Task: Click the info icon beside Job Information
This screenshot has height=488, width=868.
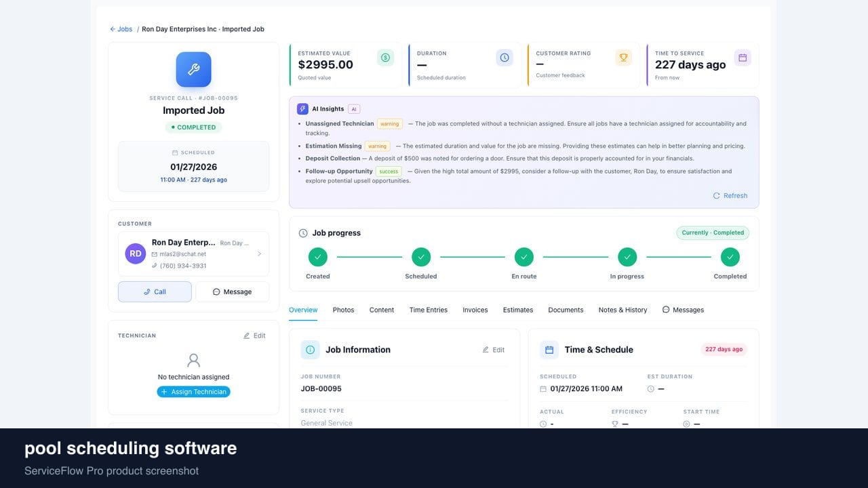Action: 310,350
